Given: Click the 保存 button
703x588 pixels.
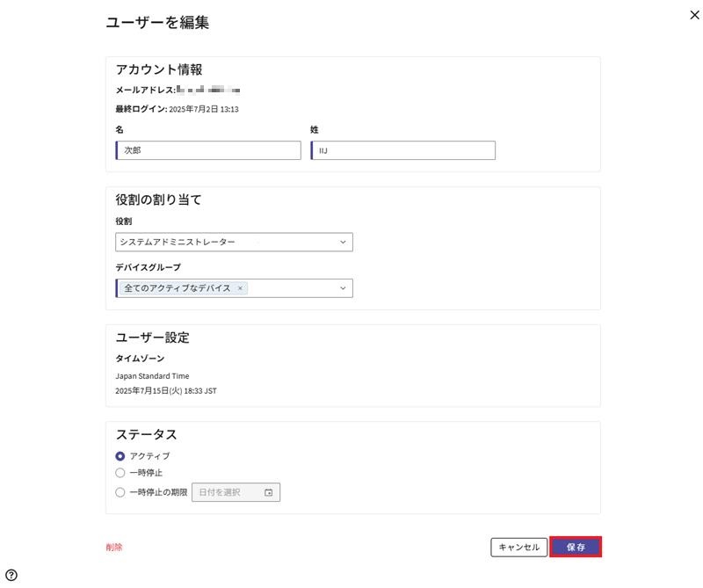Looking at the screenshot, I should coord(576,547).
